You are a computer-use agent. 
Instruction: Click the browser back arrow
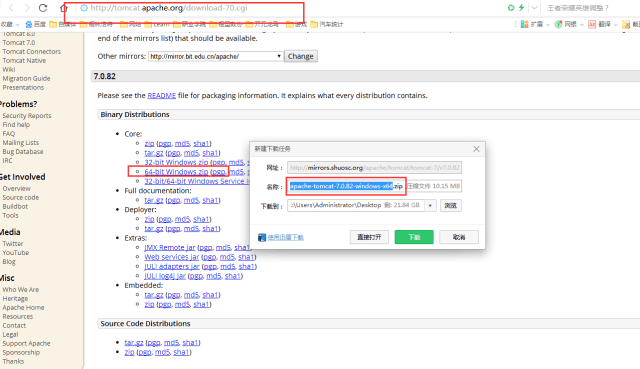tap(11, 8)
